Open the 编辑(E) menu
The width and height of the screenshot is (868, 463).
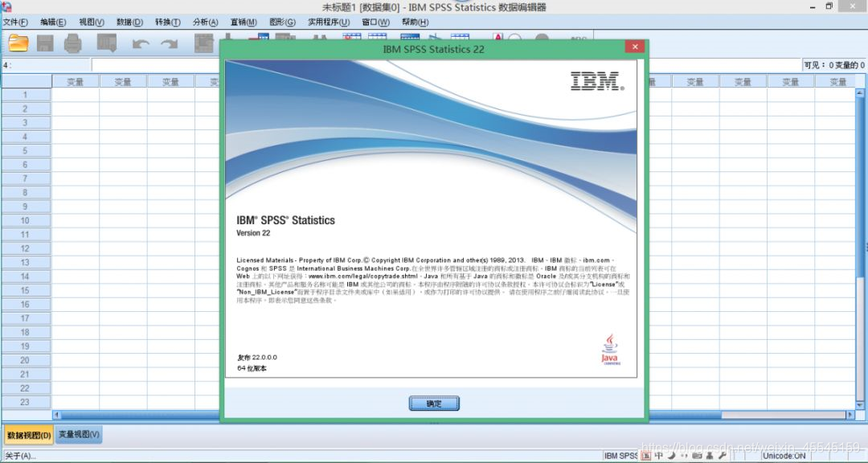click(x=53, y=23)
